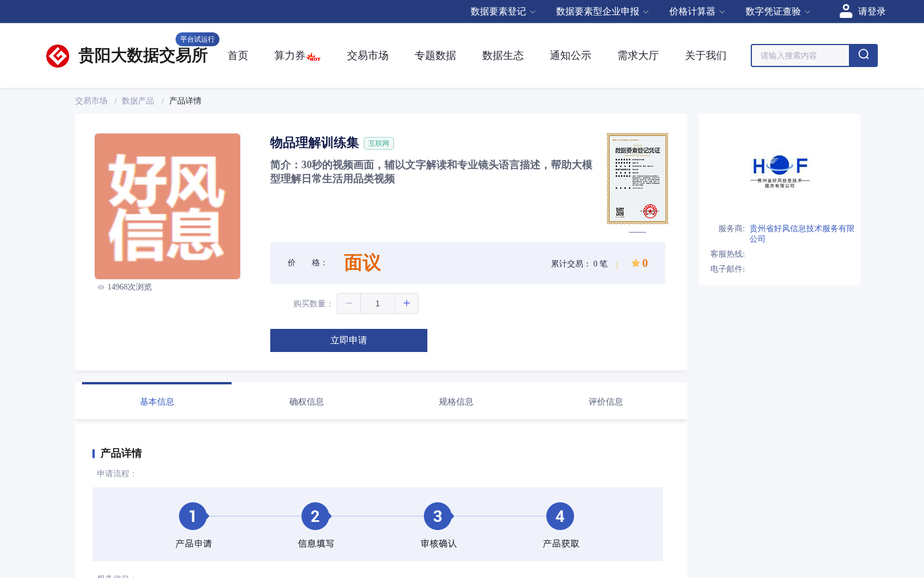The height and width of the screenshot is (578, 924).
Task: Expand 数据要素型企业申报 dropdown
Action: pos(602,12)
